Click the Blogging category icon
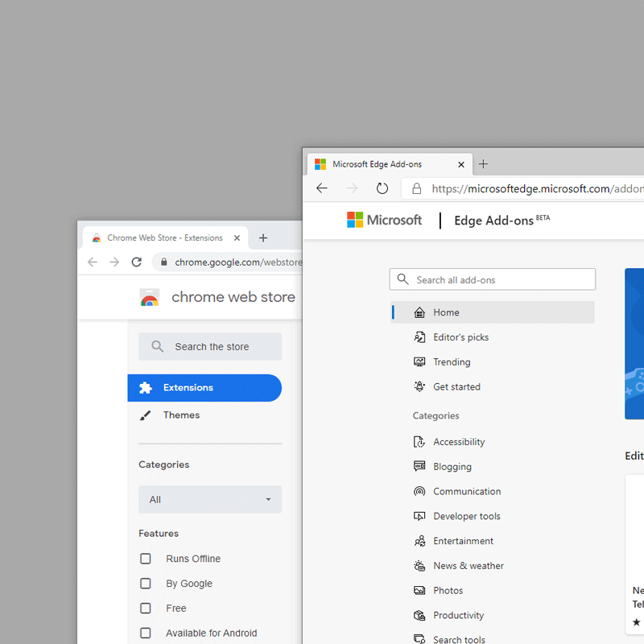Image resolution: width=644 pixels, height=644 pixels. [x=419, y=466]
